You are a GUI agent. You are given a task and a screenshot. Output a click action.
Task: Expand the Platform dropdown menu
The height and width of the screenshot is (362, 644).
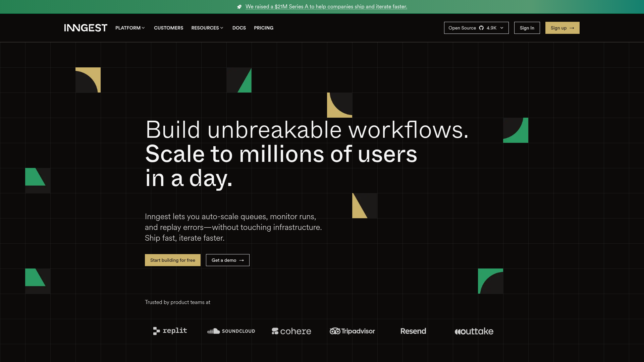(130, 28)
